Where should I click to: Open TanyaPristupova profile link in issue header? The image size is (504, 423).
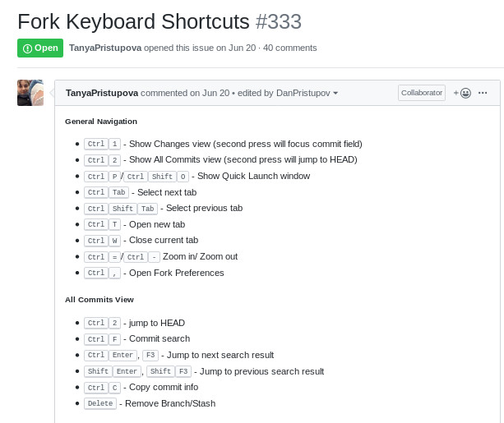105,48
